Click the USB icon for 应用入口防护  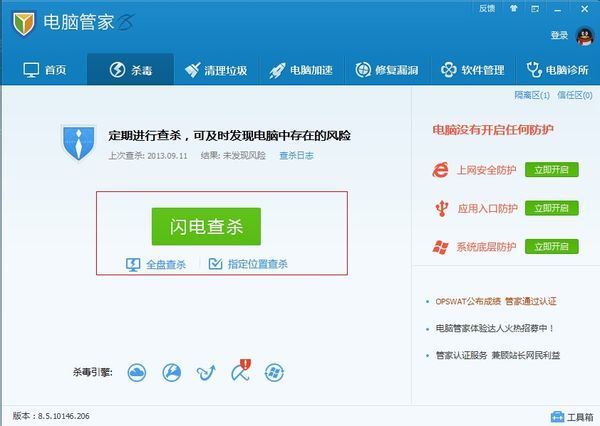[442, 208]
